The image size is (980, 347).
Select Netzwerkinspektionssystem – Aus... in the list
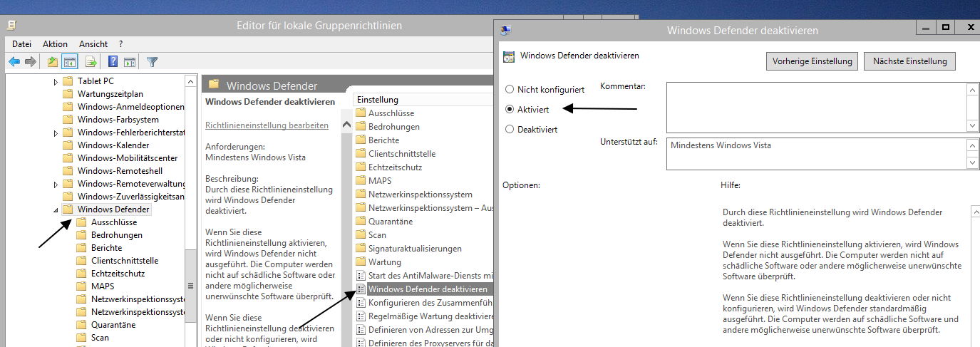click(x=430, y=208)
